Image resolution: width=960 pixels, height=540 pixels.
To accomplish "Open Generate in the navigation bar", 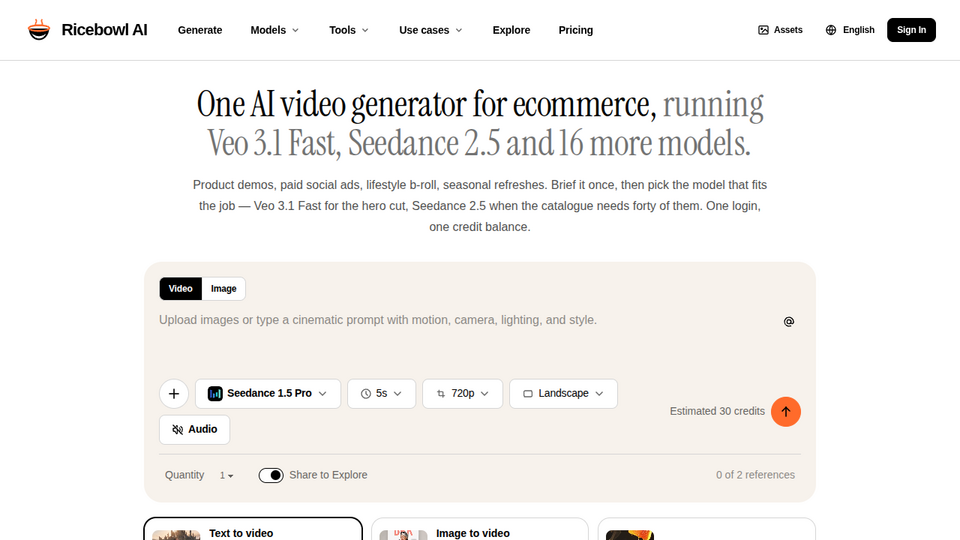I will coord(200,30).
